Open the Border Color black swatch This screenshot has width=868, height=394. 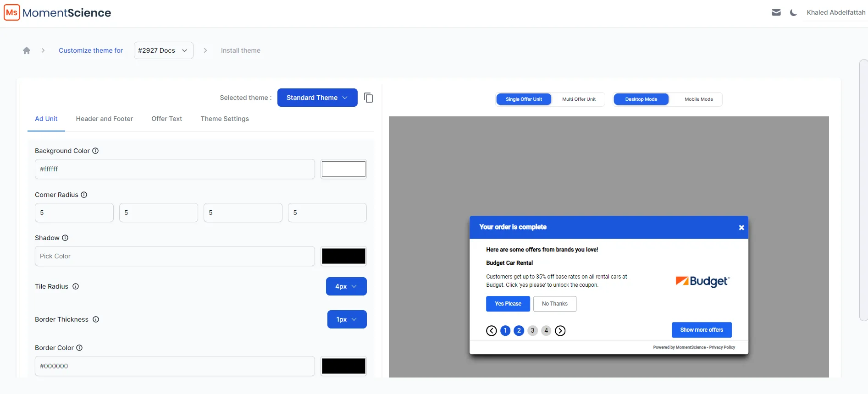(x=343, y=366)
